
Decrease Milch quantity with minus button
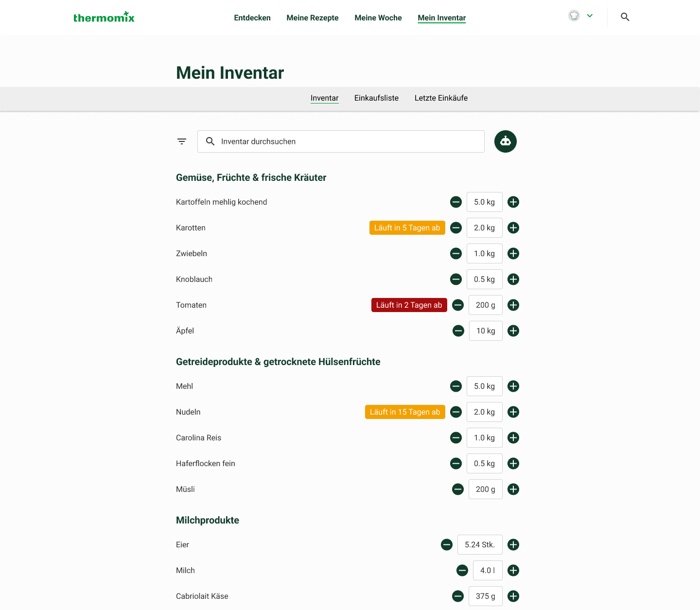[462, 571]
